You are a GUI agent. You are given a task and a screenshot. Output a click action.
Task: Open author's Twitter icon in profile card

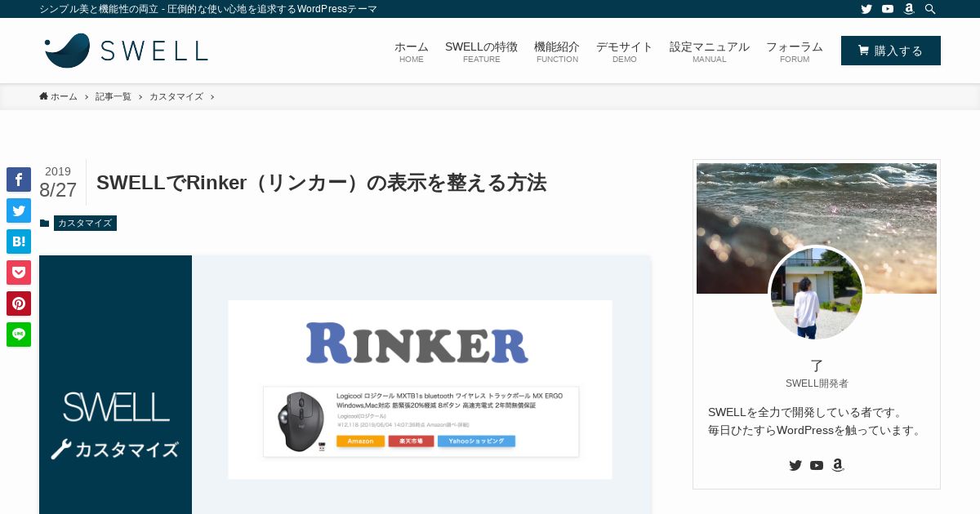[x=795, y=465]
